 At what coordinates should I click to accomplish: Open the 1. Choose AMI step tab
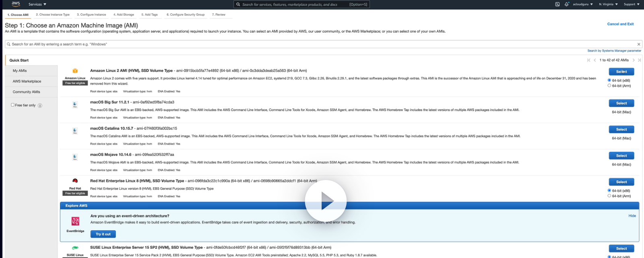click(x=18, y=15)
